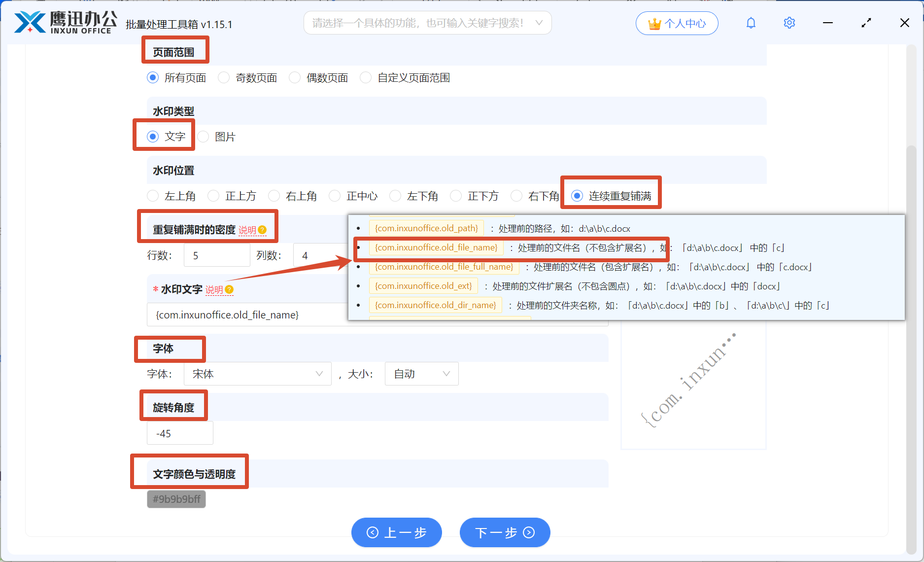Select 所有页面 radio button
This screenshot has height=562, width=924.
[153, 78]
